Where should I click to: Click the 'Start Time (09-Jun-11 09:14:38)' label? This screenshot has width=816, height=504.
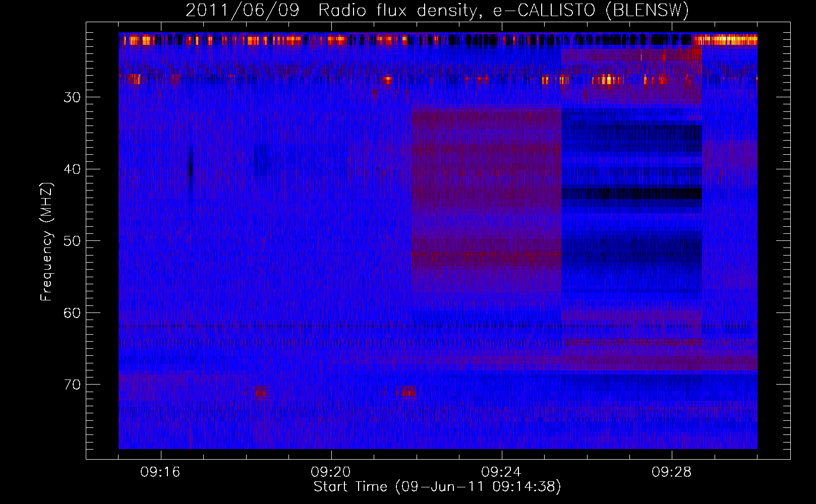[x=437, y=487]
